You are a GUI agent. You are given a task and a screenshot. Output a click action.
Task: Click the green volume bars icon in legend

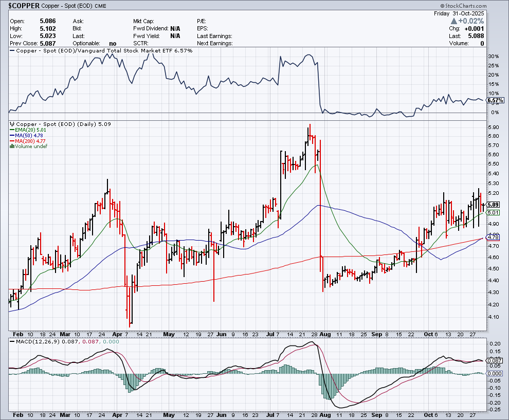12,147
